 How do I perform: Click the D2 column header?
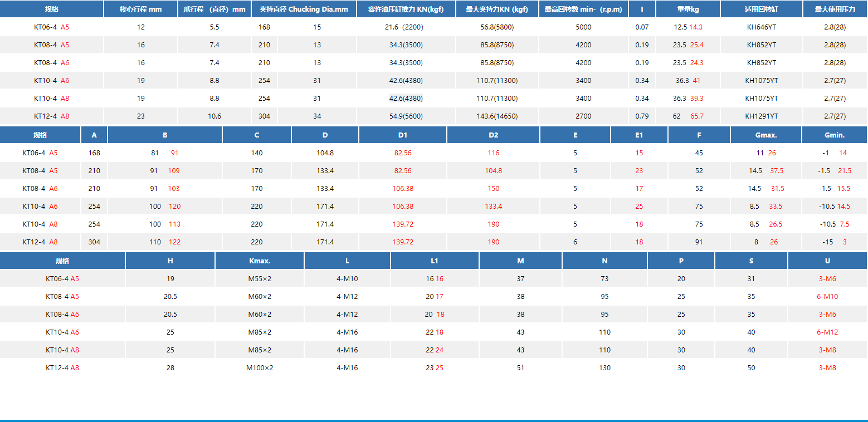493,135
